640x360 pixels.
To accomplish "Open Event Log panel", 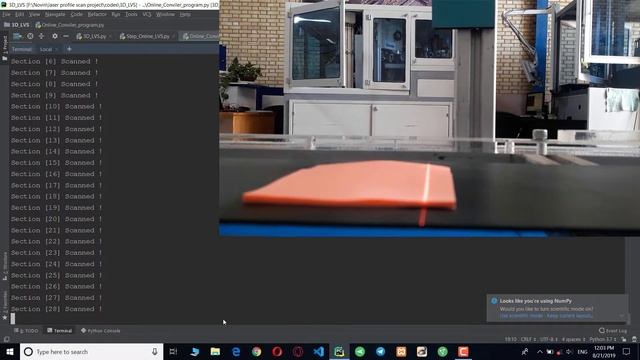I will pyautogui.click(x=613, y=331).
